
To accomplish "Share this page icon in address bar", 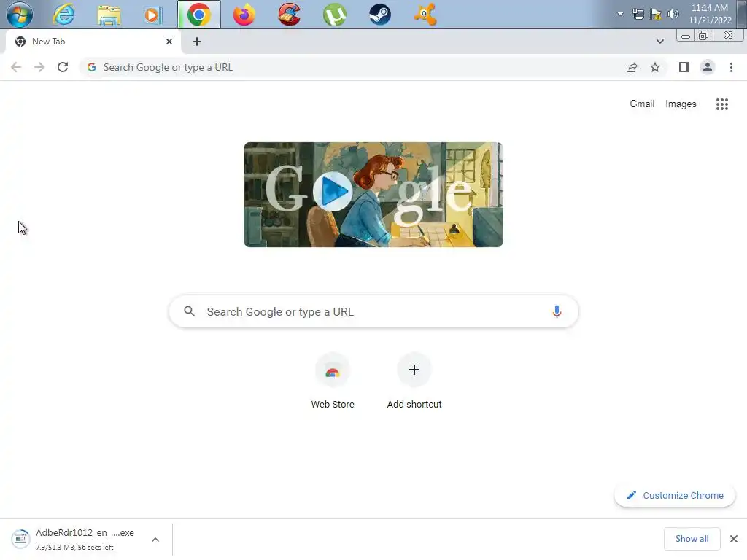I will (x=632, y=67).
